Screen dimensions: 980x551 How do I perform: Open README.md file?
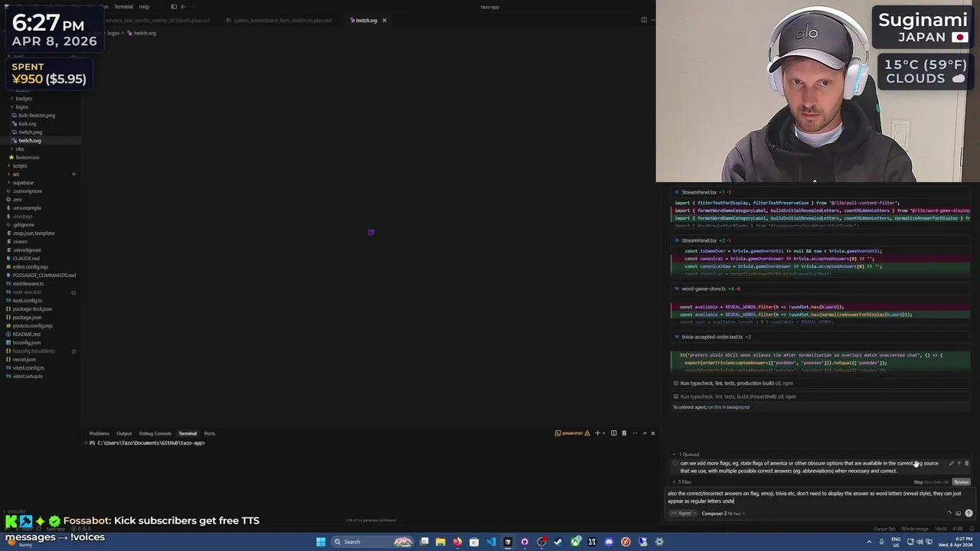point(26,334)
